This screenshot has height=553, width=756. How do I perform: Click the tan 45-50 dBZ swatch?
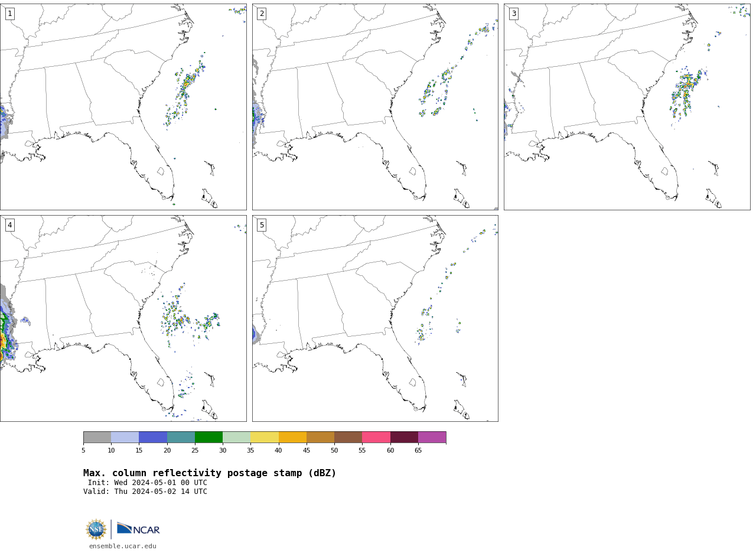click(320, 437)
